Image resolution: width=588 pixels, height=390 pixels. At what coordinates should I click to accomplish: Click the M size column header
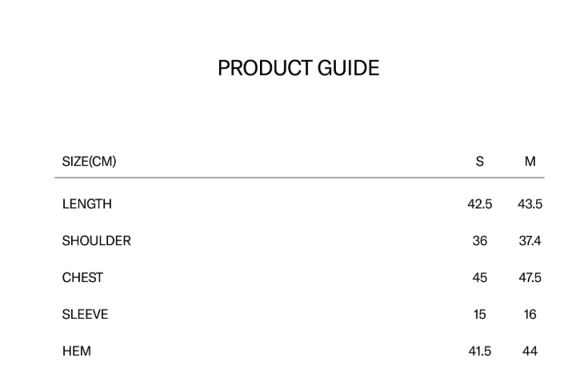tap(530, 162)
